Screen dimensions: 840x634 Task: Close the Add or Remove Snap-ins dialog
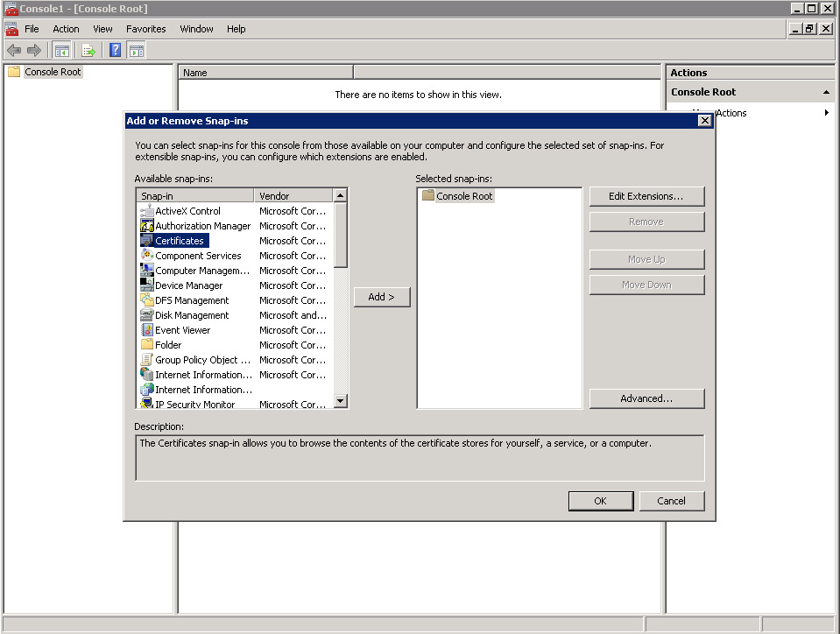click(x=705, y=121)
